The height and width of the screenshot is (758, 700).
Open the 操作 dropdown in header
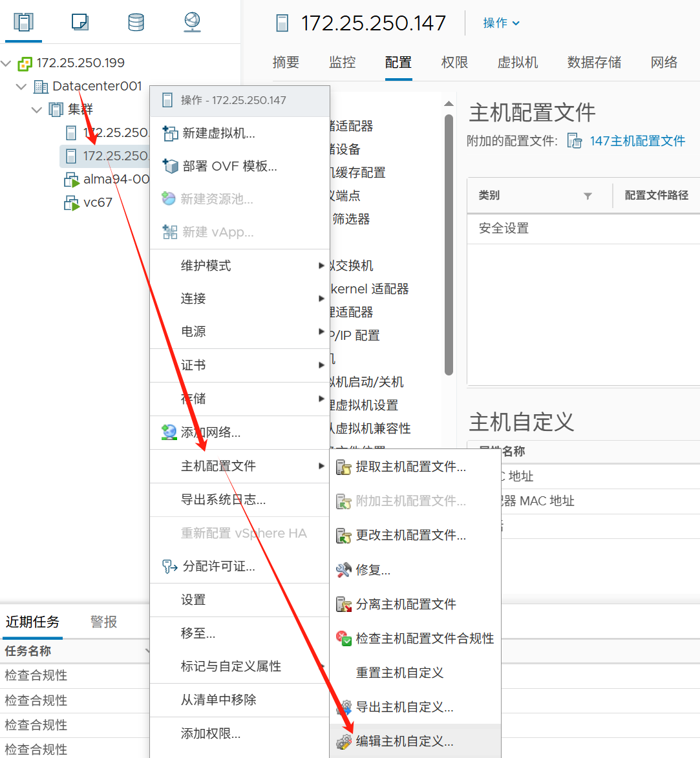point(502,23)
